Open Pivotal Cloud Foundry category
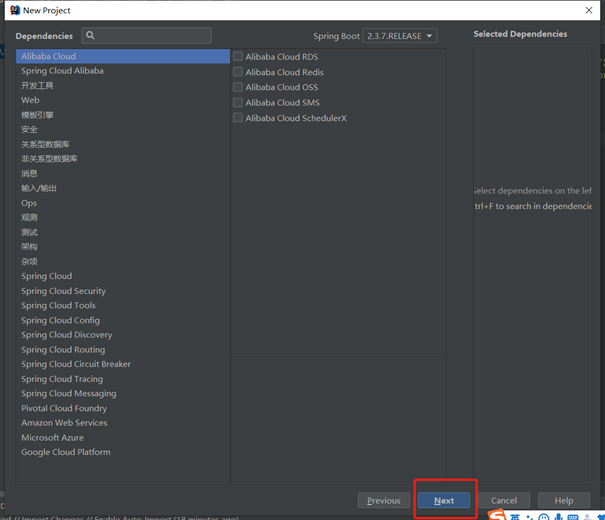 coord(123,408)
